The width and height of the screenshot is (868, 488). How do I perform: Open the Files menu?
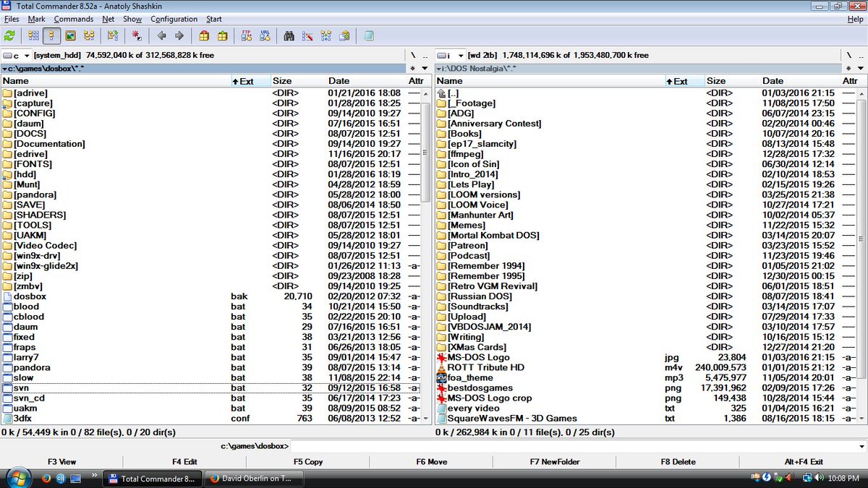tap(12, 19)
